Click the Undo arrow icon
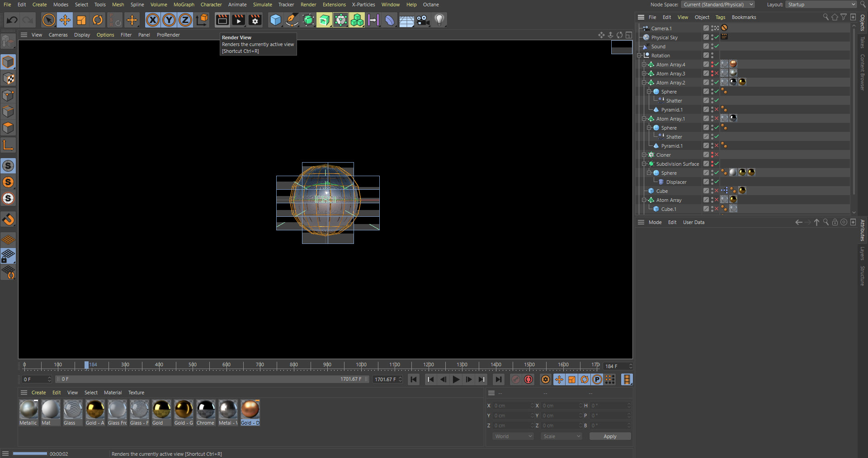 pos(12,20)
